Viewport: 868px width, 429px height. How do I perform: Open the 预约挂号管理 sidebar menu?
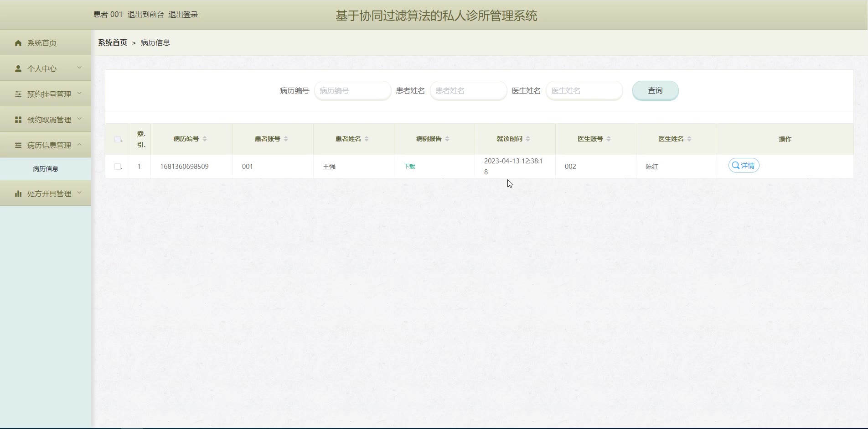46,94
